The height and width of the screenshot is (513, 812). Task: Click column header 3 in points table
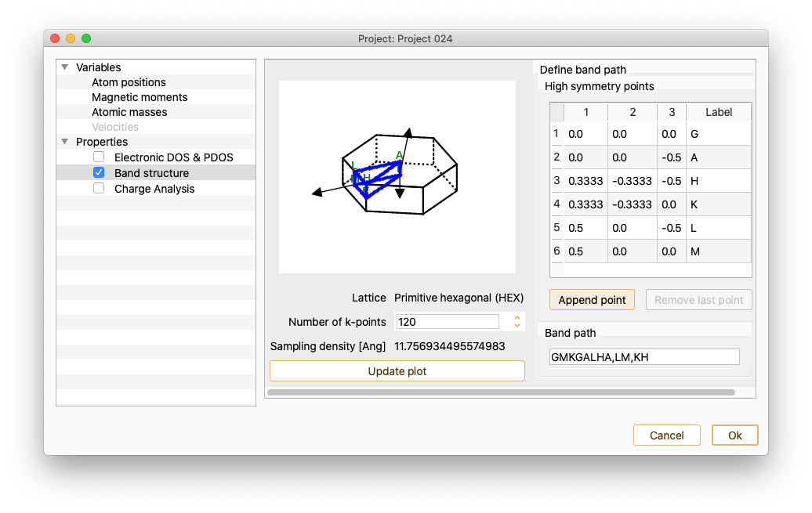pos(672,112)
